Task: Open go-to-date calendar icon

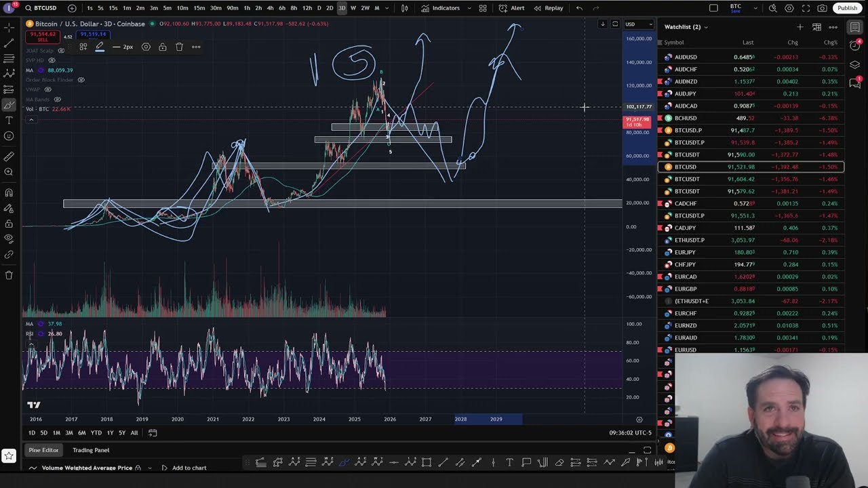Action: pos(153,433)
